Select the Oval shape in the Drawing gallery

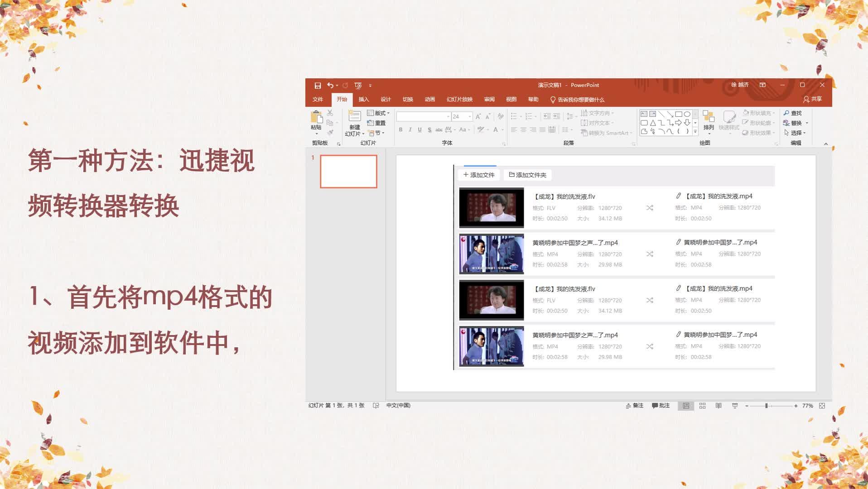point(687,114)
